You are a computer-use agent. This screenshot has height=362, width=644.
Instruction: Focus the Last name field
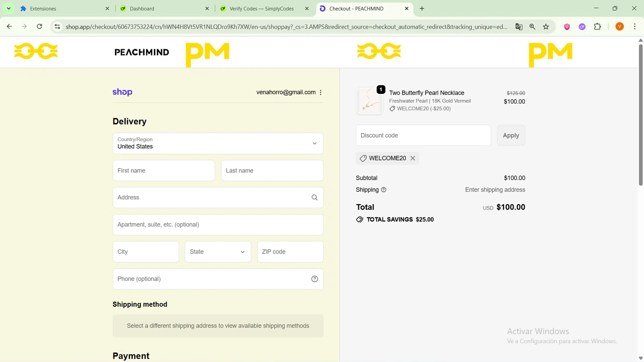coord(272,171)
